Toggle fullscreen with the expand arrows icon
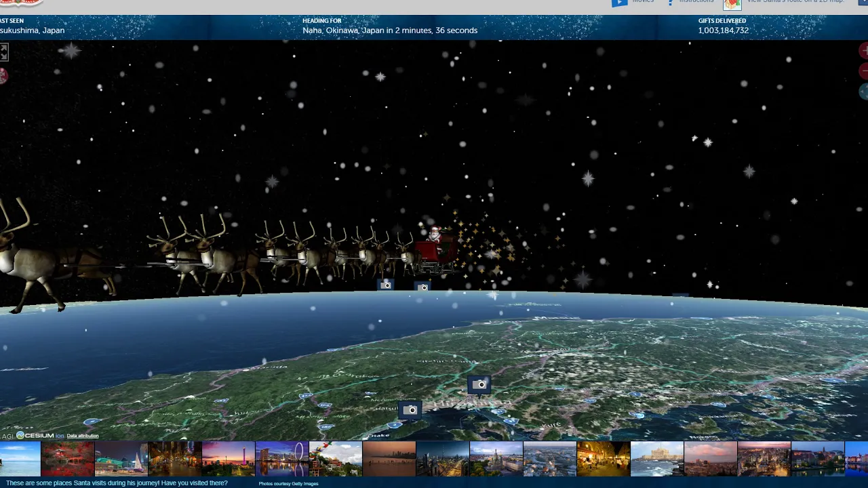The image size is (868, 488). tap(3, 52)
